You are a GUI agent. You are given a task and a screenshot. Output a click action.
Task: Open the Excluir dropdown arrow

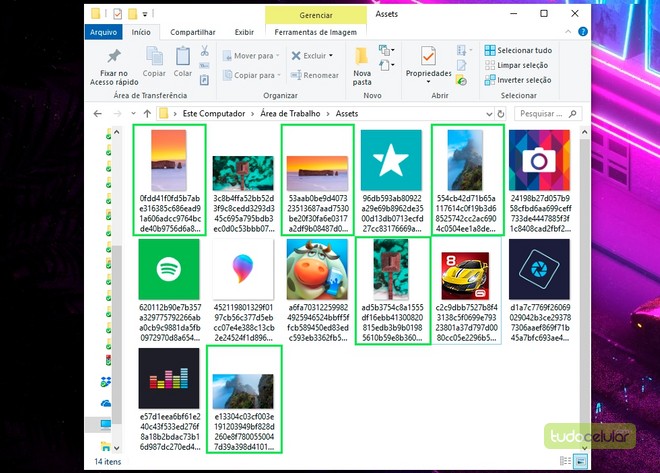[331, 56]
